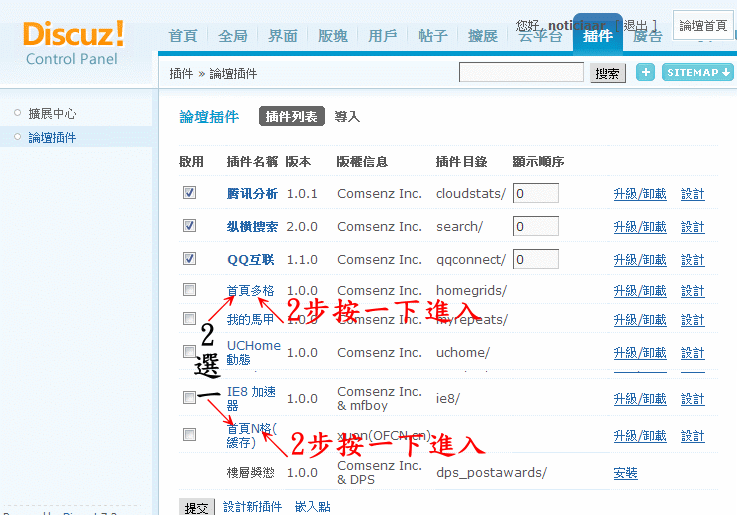
Task: Open the 纵横搜索 plugin name link
Action: 252,226
